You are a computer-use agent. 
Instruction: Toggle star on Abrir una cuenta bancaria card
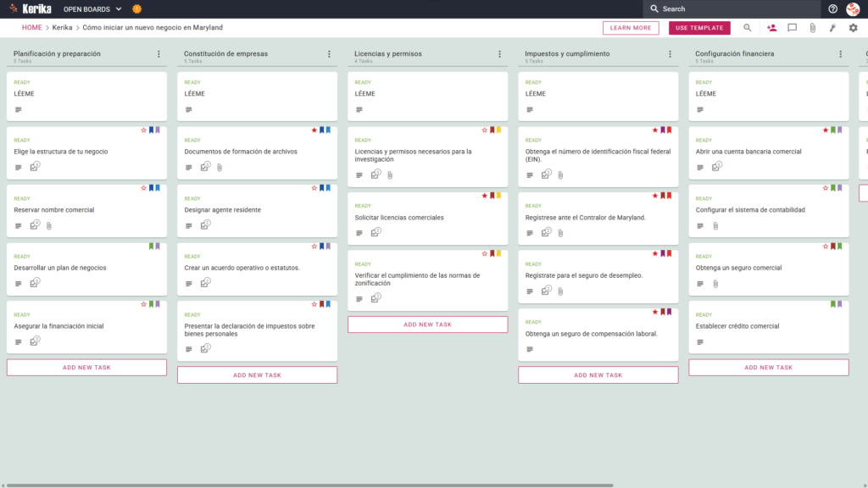tap(826, 130)
